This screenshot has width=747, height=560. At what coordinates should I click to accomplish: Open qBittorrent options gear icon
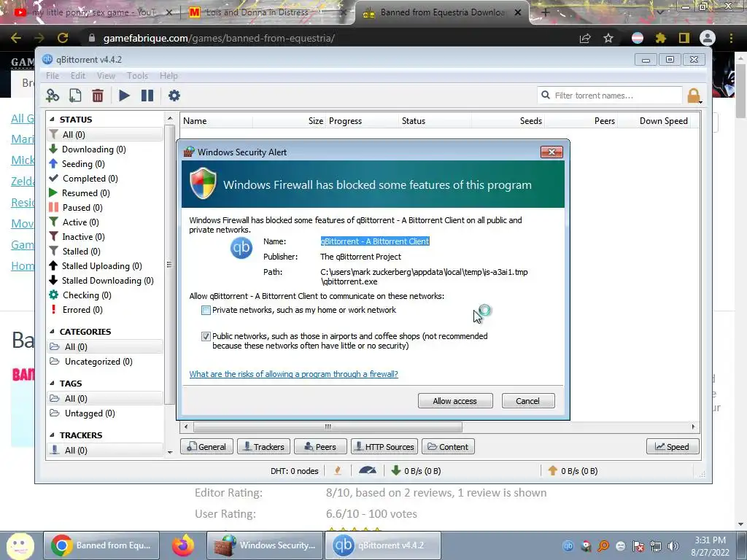(x=174, y=96)
